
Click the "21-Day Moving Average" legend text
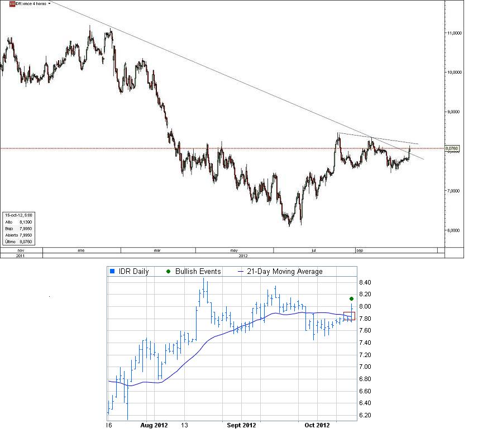tap(285, 271)
